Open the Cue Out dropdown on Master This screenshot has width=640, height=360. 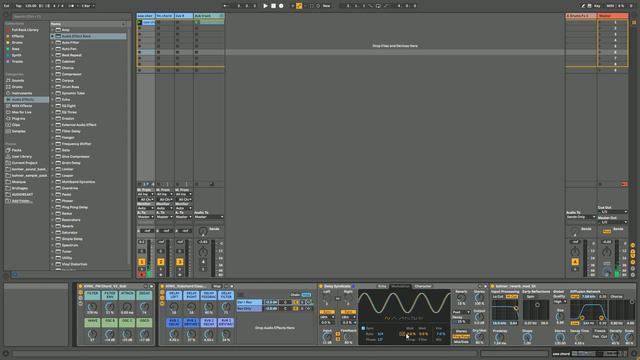coord(612,212)
